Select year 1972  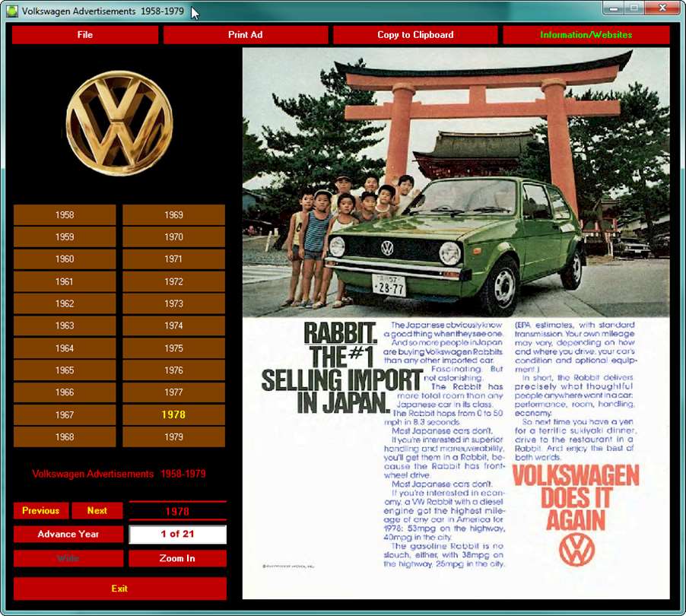[x=173, y=281]
